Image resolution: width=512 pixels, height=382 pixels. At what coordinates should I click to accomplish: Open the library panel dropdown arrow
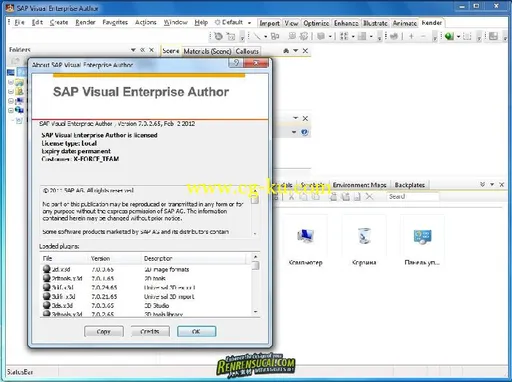[492, 184]
